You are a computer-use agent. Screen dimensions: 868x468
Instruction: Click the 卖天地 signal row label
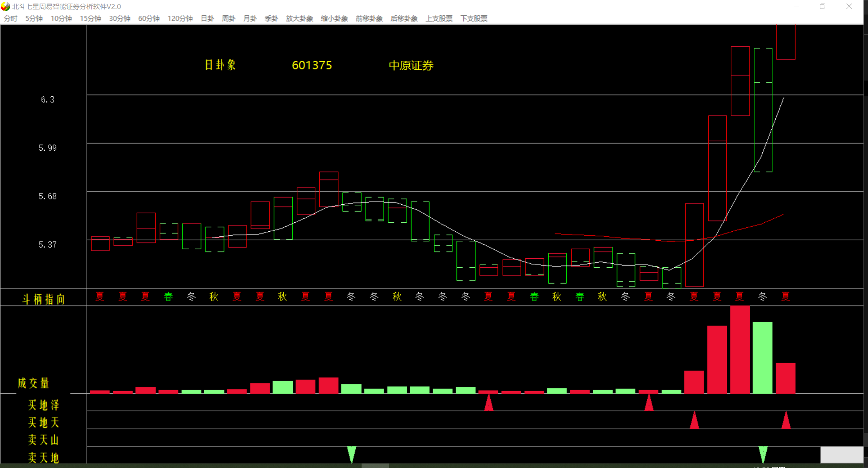44,458
